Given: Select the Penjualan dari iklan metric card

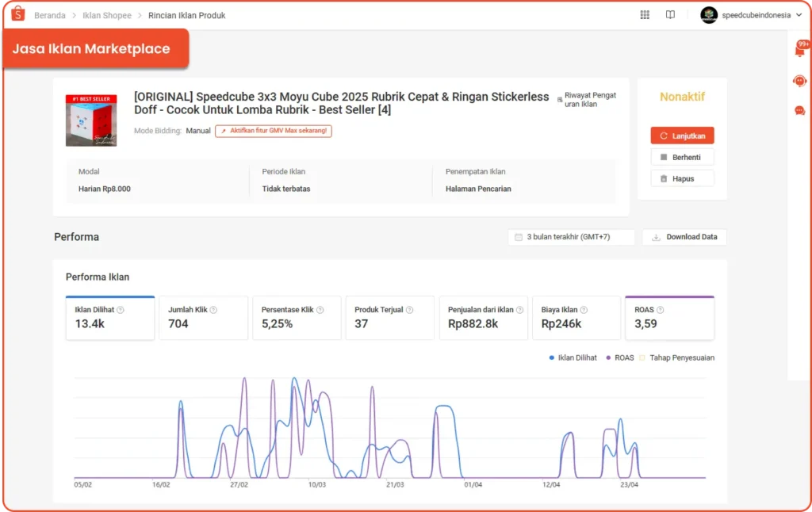Looking at the screenshot, I should pyautogui.click(x=484, y=318).
